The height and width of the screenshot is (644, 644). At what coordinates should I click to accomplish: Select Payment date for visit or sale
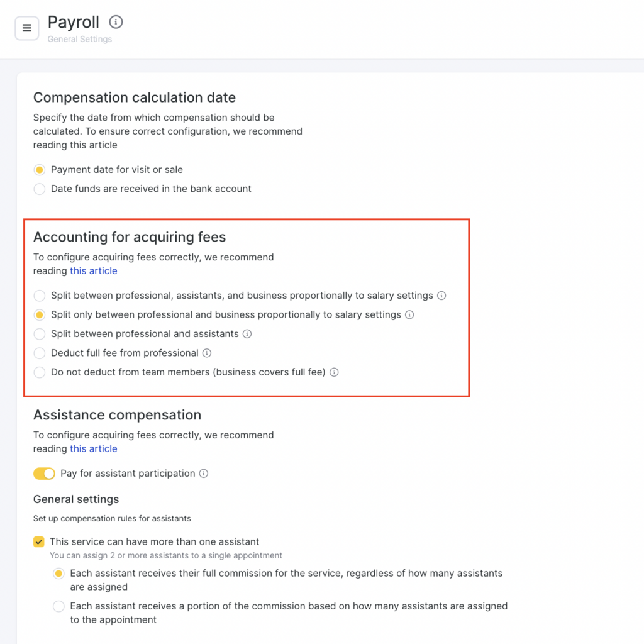coord(40,170)
